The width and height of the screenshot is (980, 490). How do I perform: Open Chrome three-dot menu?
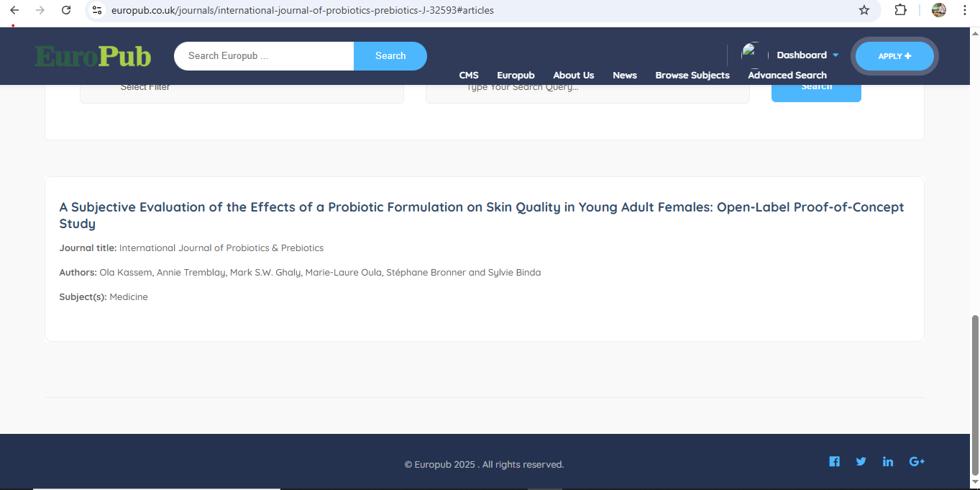coord(965,10)
